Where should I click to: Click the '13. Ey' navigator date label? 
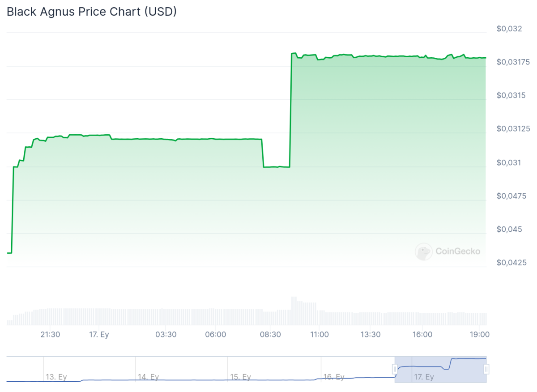coord(56,377)
